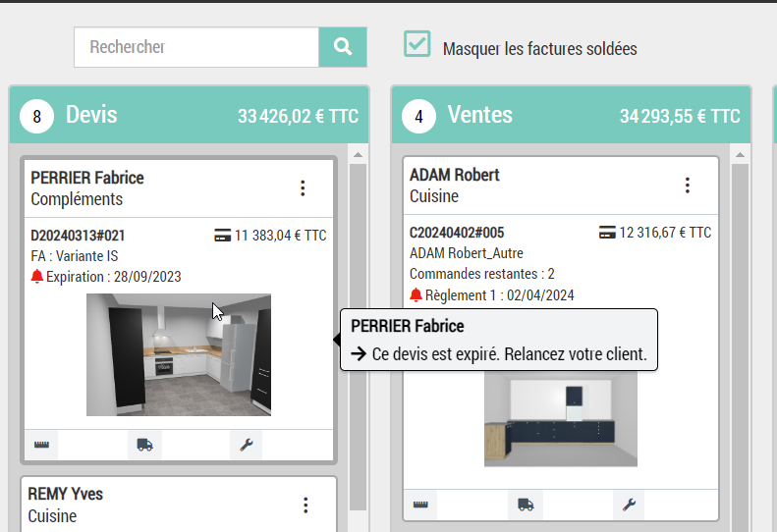
Task: Open three-dot menu for PERRIER Fabrice
Action: coord(303,187)
